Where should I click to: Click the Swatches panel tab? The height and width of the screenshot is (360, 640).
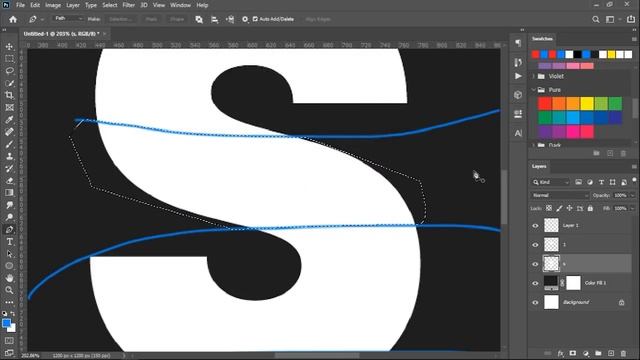point(542,39)
